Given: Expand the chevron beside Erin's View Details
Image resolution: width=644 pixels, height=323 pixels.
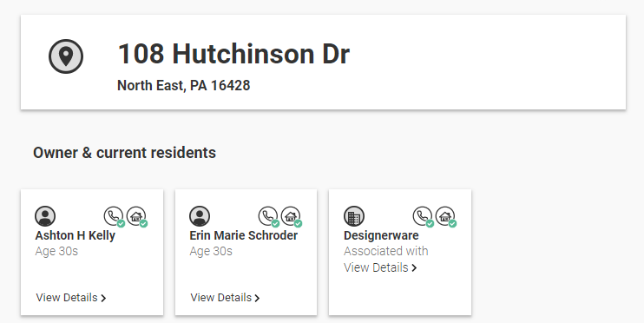Looking at the screenshot, I should click(257, 299).
